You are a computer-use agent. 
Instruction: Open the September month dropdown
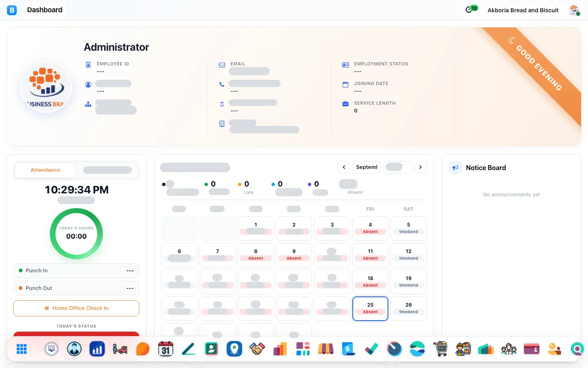pyautogui.click(x=367, y=167)
